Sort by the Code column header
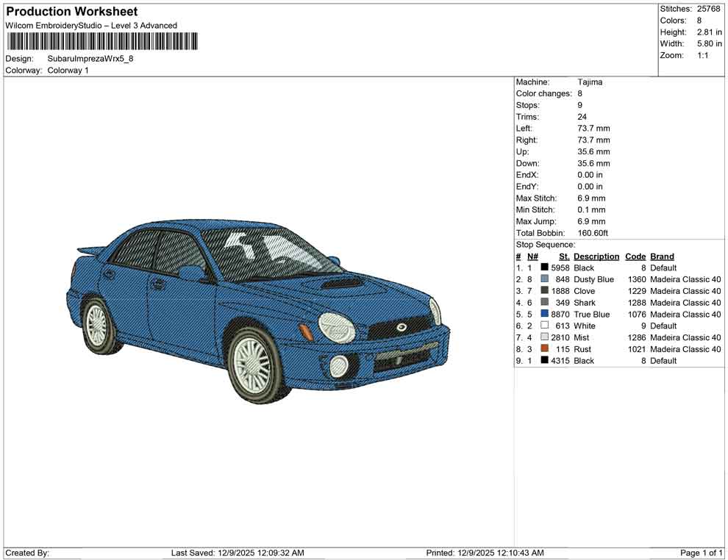Viewport: 728px width, 560px height. 635,256
